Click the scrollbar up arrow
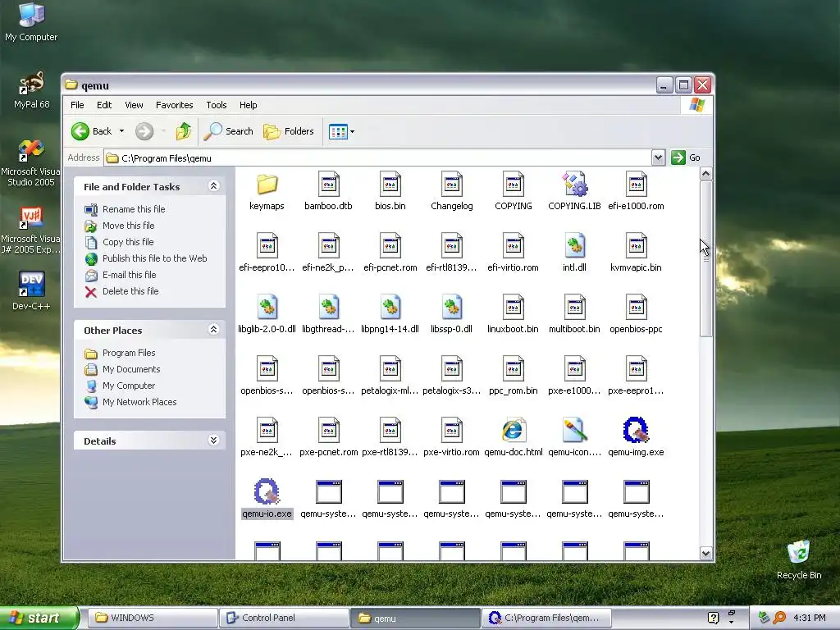Screen dimensions: 840x630 (x=705, y=174)
